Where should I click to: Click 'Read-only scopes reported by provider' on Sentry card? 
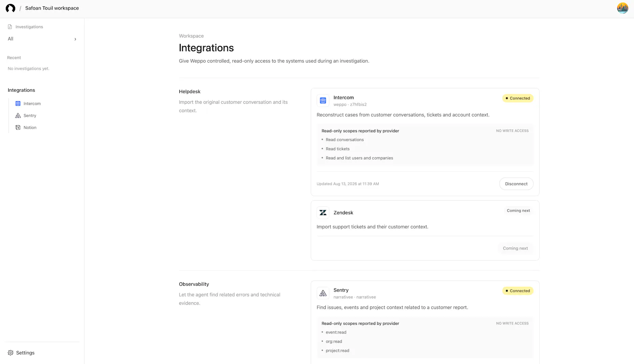point(360,323)
